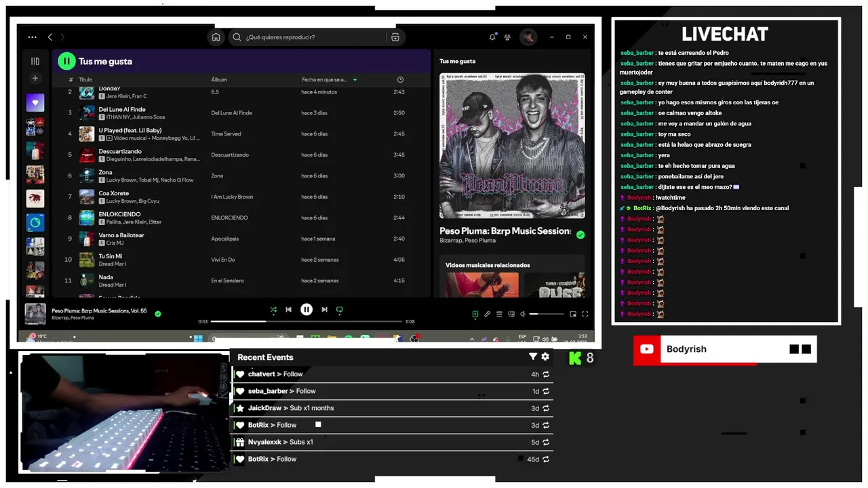Open Liked Songs heart tile in sidebar
Screen dimensions: 868x488
[35, 103]
